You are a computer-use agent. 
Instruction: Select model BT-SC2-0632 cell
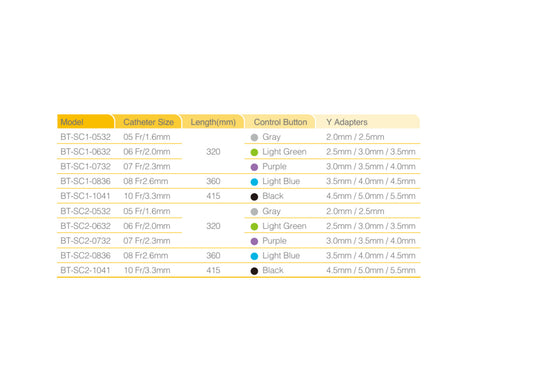[86, 226]
